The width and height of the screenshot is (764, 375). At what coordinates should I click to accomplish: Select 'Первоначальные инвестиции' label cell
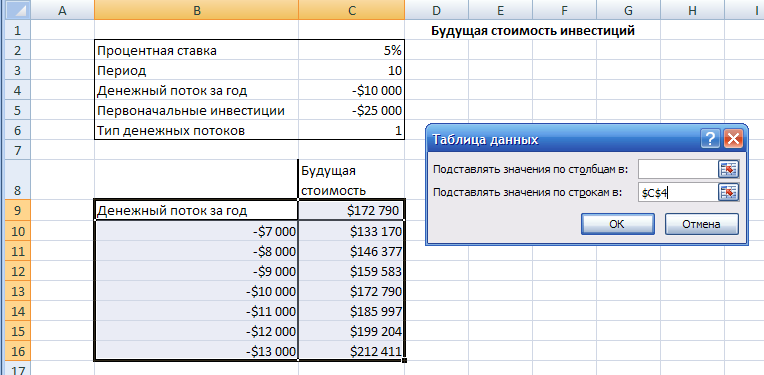[196, 111]
